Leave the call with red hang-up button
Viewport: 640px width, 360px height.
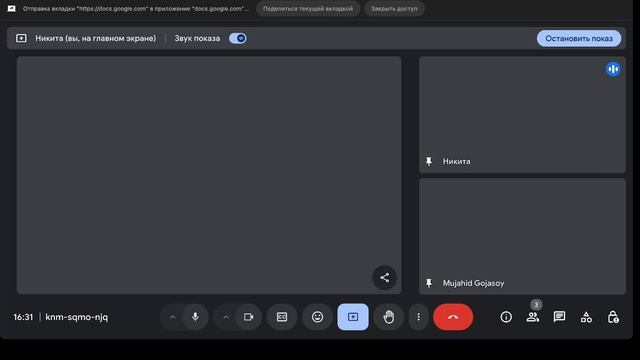(453, 317)
